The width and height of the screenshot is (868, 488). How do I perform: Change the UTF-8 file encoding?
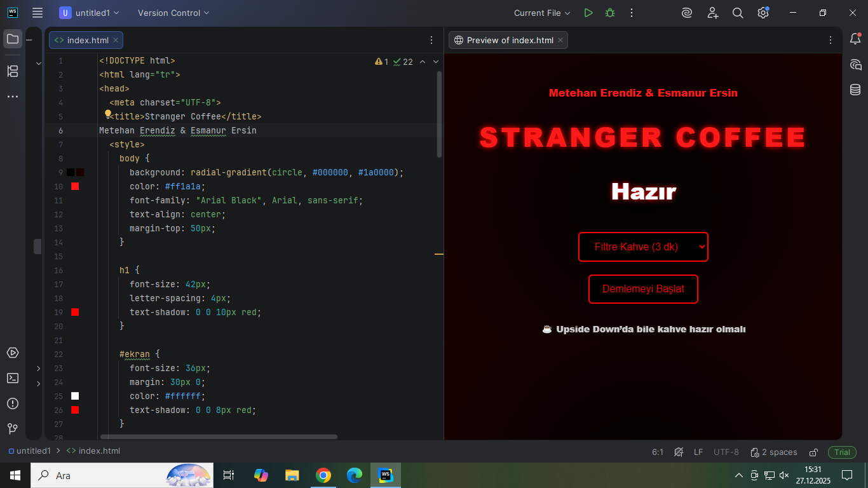click(x=726, y=452)
